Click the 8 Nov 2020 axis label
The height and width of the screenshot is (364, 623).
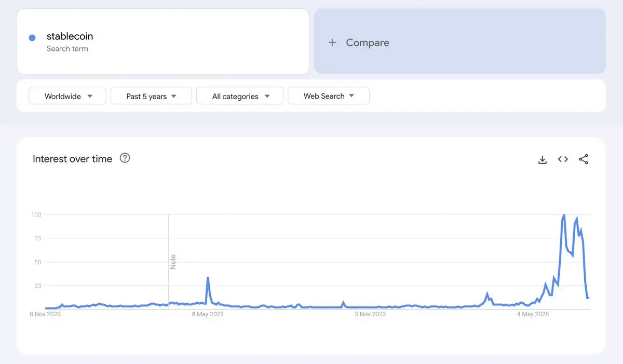click(45, 314)
